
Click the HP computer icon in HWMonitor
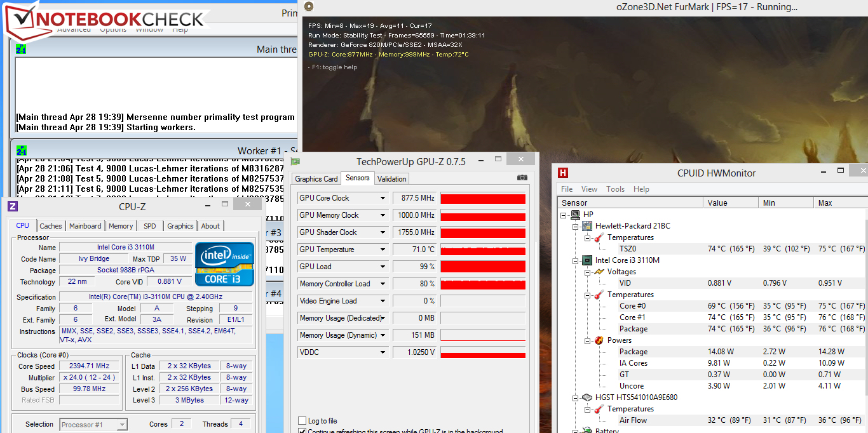(x=574, y=215)
